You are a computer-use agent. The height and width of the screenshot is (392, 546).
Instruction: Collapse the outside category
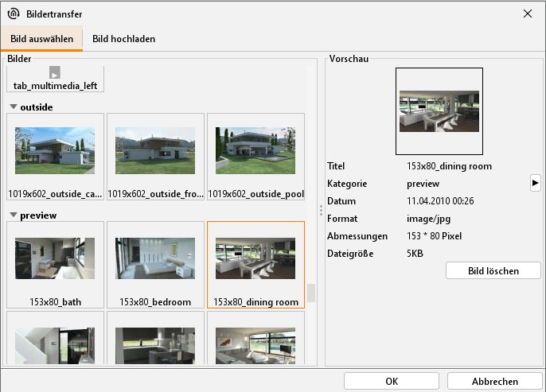pos(14,107)
